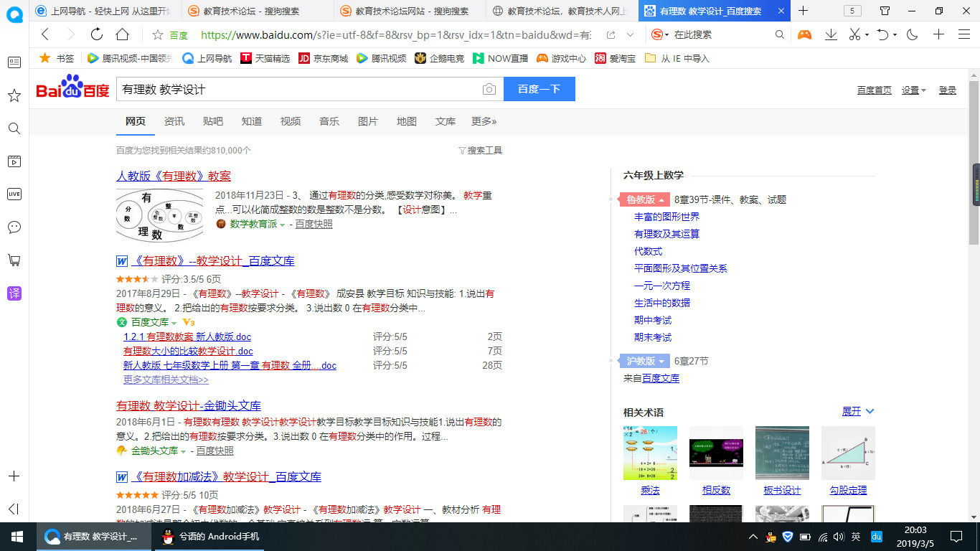Switch to the 资讯 search tab
The height and width of the screenshot is (551, 980).
coord(174,121)
